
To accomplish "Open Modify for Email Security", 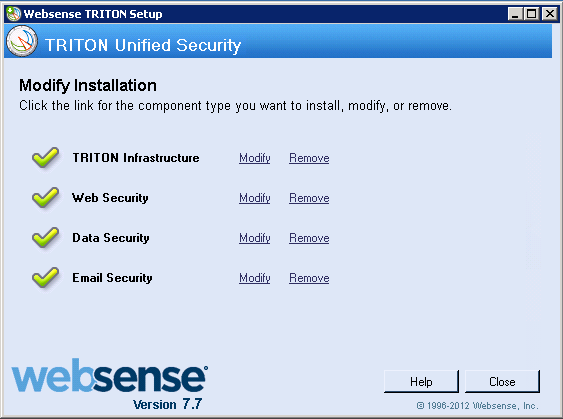I will [255, 278].
